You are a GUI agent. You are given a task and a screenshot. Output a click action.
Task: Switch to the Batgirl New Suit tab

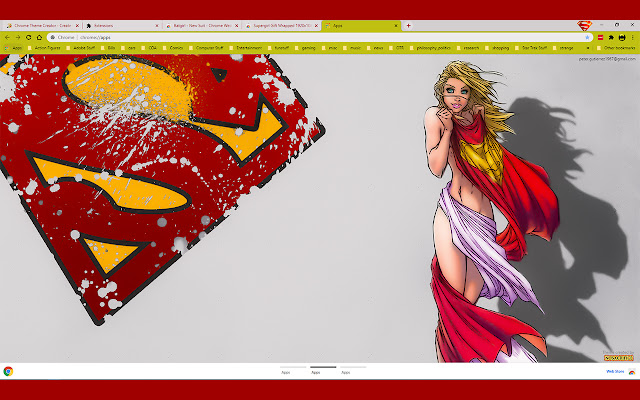[200, 25]
